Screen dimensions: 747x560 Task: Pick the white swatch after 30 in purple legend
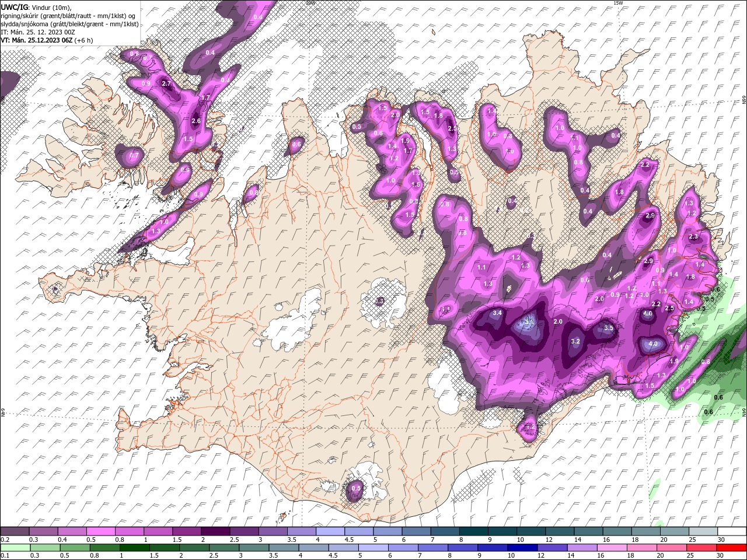click(x=732, y=531)
